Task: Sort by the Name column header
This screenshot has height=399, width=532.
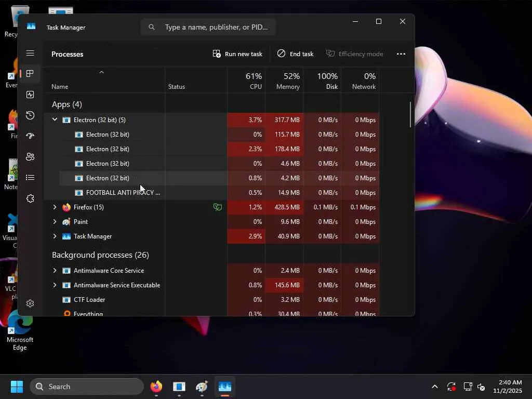Action: pos(104,81)
